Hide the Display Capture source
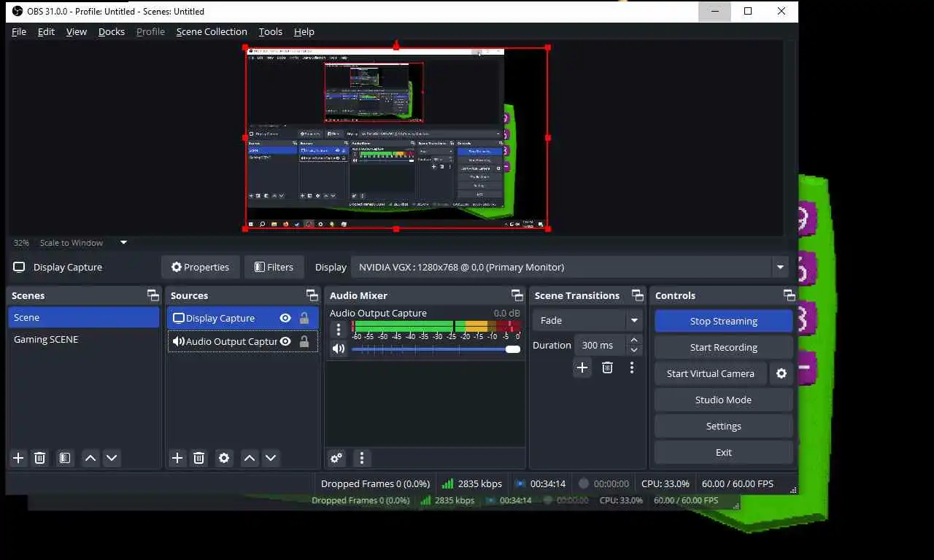The image size is (934, 560). click(x=285, y=318)
